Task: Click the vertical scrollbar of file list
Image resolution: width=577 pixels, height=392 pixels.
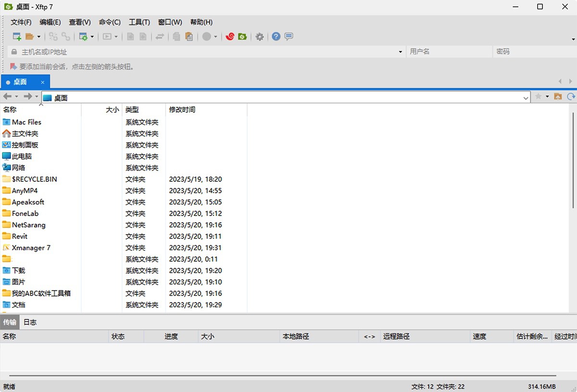Action: 573,159
